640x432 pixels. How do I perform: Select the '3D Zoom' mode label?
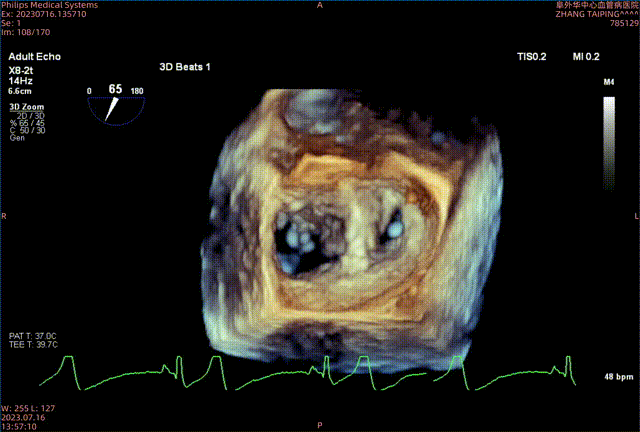(x=24, y=105)
